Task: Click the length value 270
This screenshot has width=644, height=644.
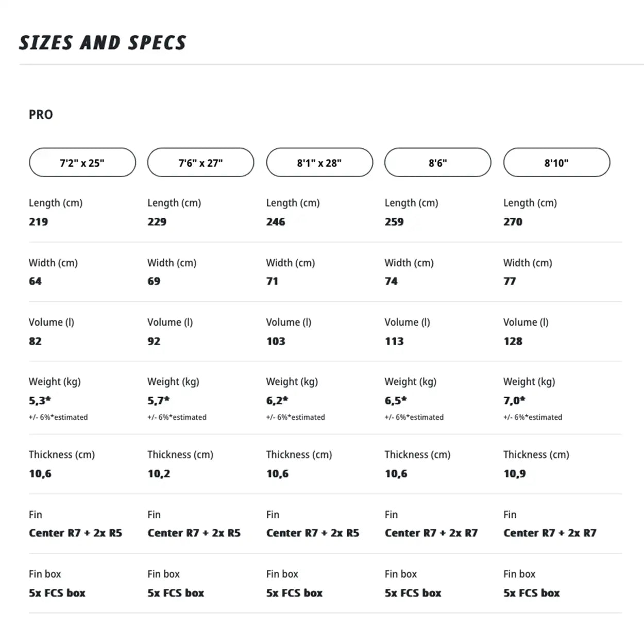Action: tap(513, 222)
